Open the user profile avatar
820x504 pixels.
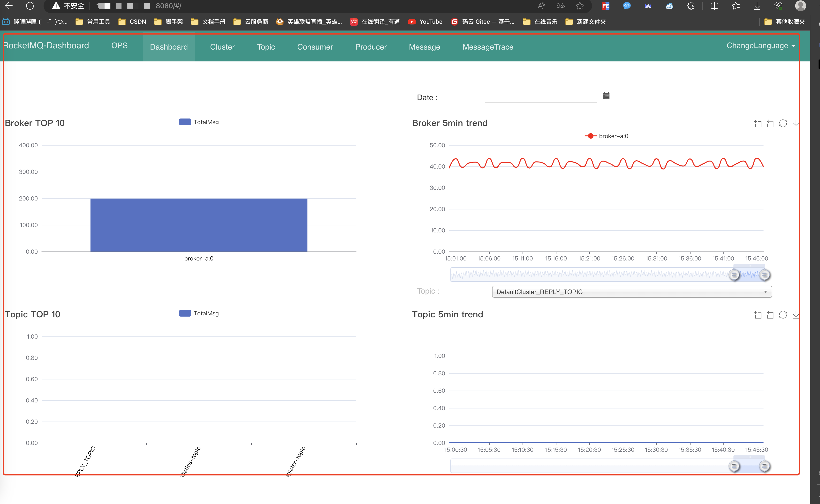pyautogui.click(x=801, y=6)
